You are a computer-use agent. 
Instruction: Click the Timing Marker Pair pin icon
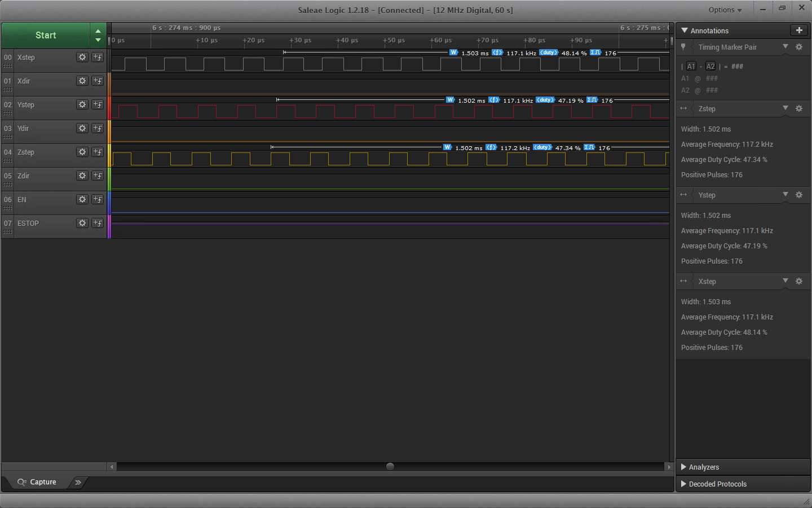coord(683,47)
